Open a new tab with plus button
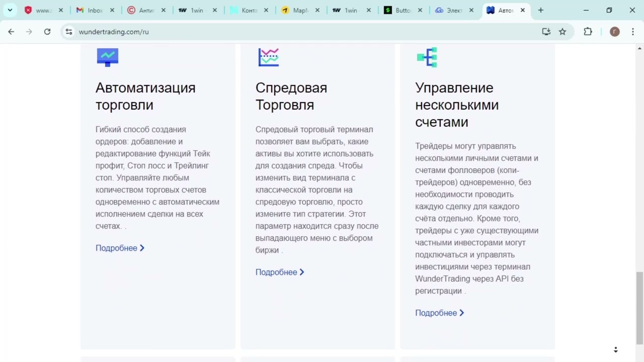 point(541,10)
